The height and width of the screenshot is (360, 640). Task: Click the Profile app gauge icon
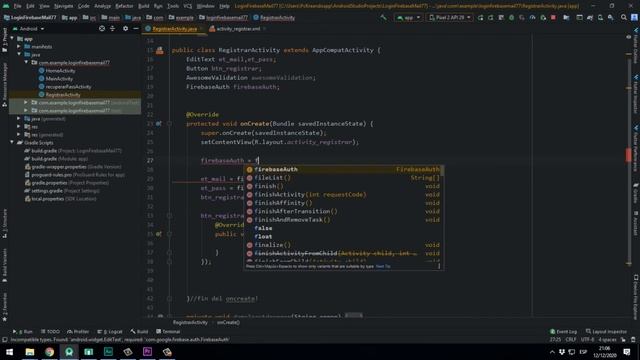pos(532,18)
